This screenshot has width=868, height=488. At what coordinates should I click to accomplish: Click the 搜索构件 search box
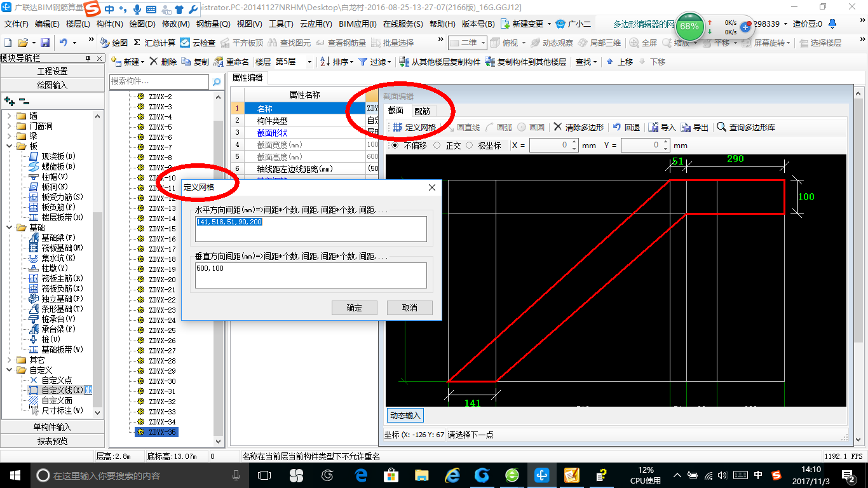coord(159,81)
